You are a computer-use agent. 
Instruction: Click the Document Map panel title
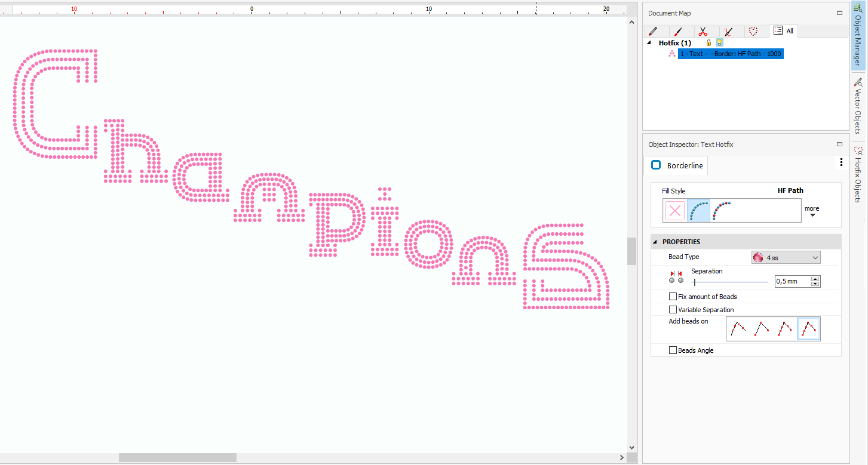point(670,13)
